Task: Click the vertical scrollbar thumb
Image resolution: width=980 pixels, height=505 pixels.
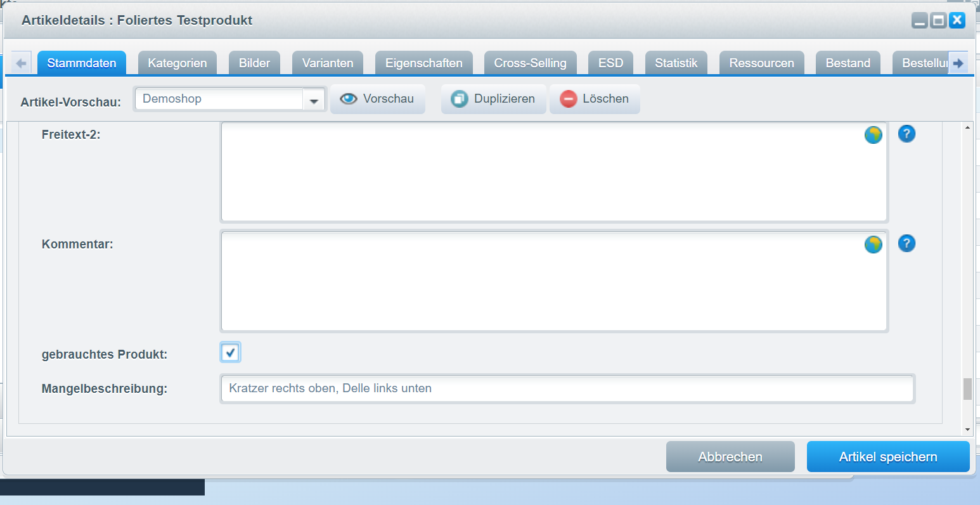Action: [x=967, y=389]
